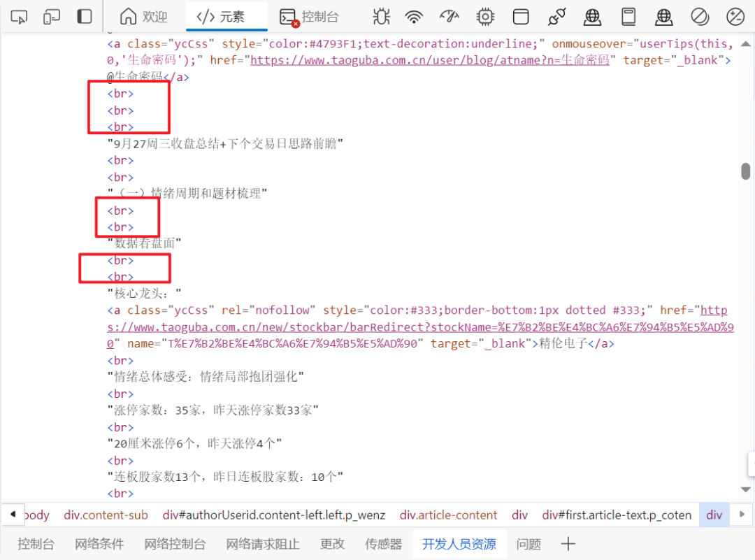Select div.article-content in the breadcrumb
Viewport: 755px width, 560px height.
pos(448,514)
